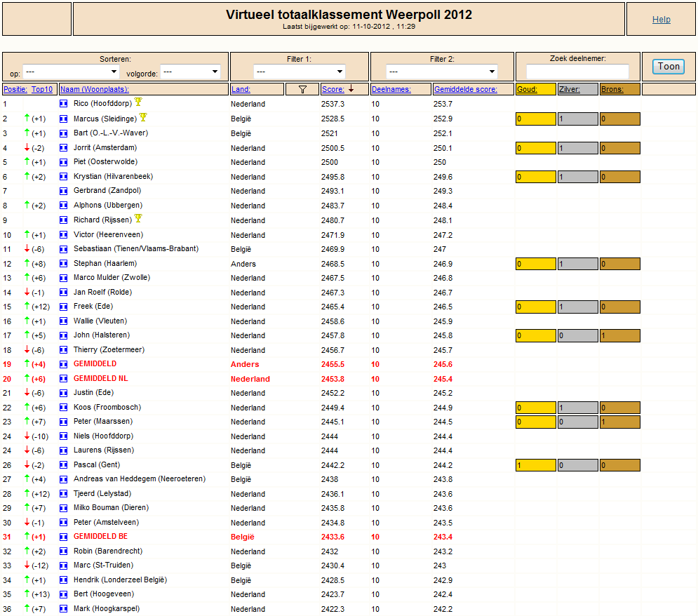
Task: Click the blue detail icon next to Rico (Hoofddorp)
Action: point(64,104)
